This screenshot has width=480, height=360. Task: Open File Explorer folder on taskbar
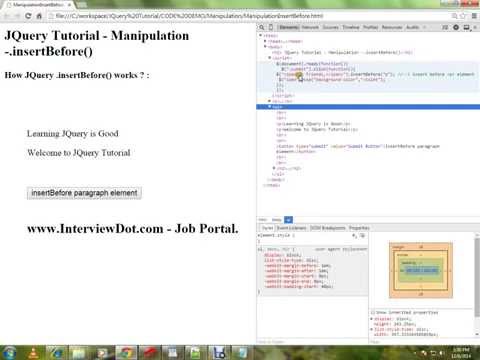point(79,353)
